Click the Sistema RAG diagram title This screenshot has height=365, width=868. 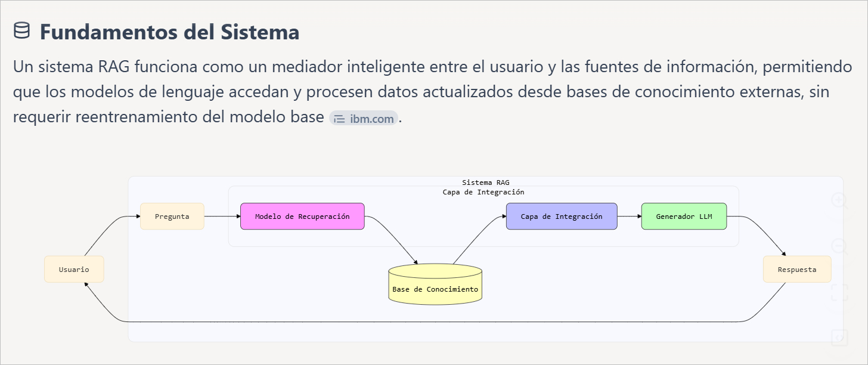(485, 182)
